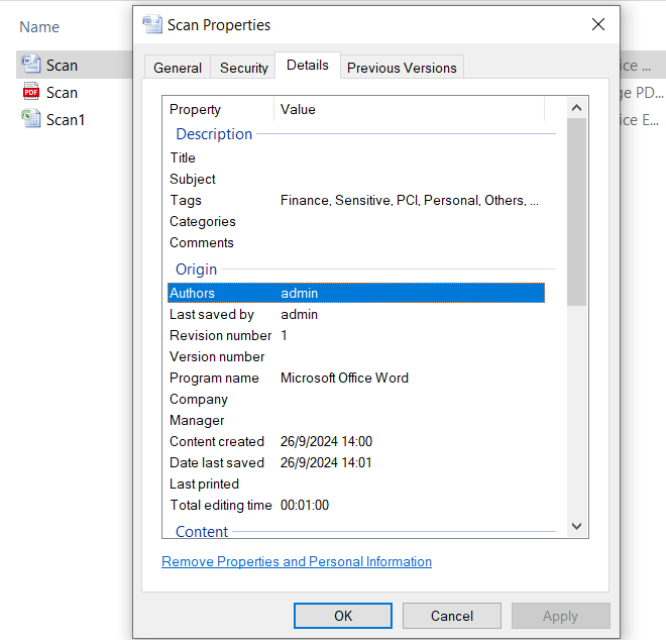Click the PDF file icon for Scan
666x640 pixels.
point(31,92)
